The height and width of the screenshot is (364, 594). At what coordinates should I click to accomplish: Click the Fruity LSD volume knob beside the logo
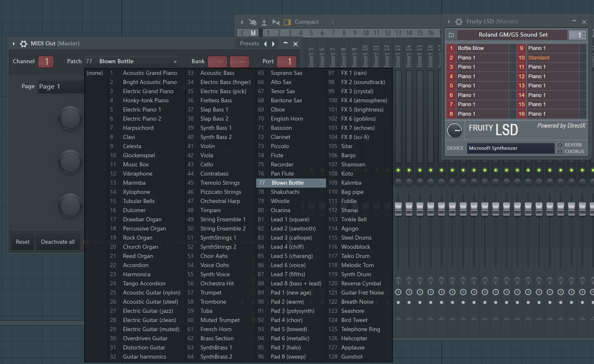[x=454, y=130]
